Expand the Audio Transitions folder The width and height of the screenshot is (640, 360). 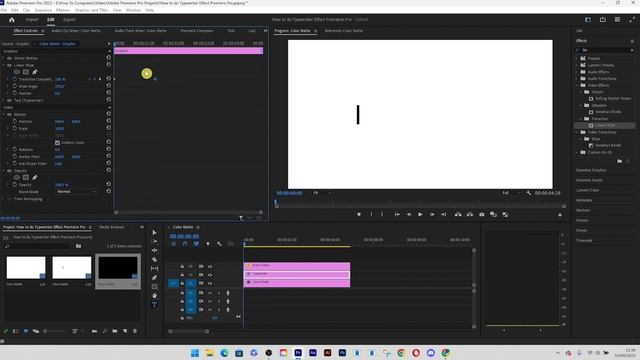click(577, 78)
